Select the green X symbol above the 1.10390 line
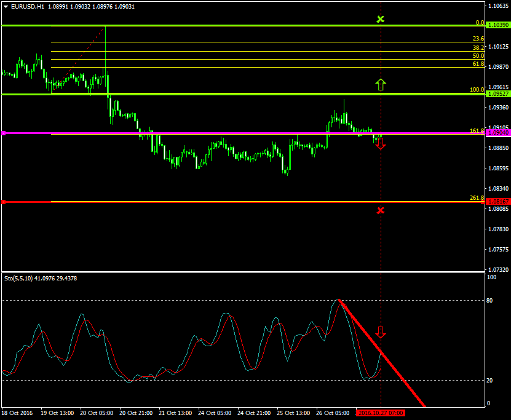 tap(381, 20)
